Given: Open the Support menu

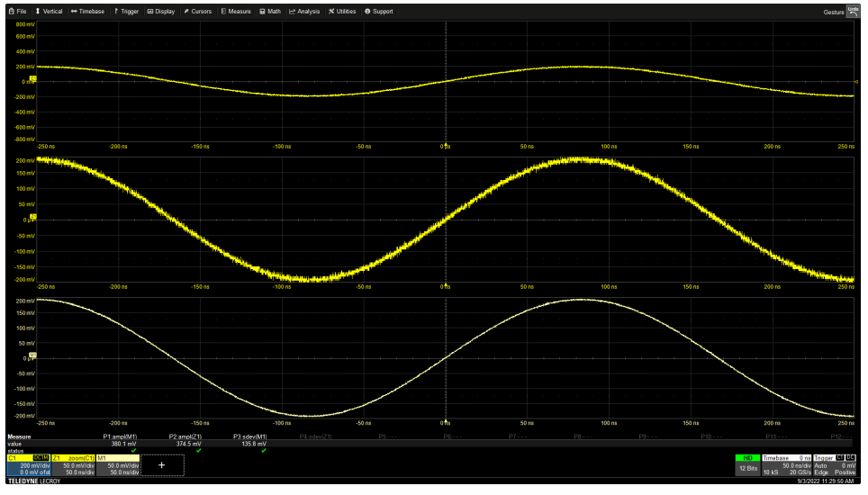Looking at the screenshot, I should click(x=379, y=11).
